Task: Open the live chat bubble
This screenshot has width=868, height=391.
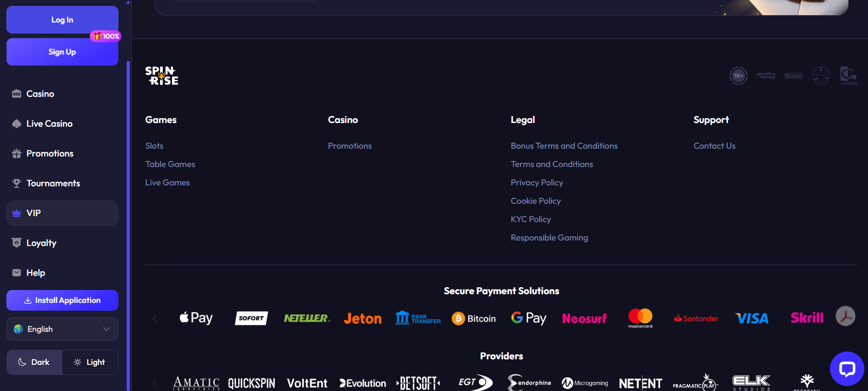Action: [847, 369]
